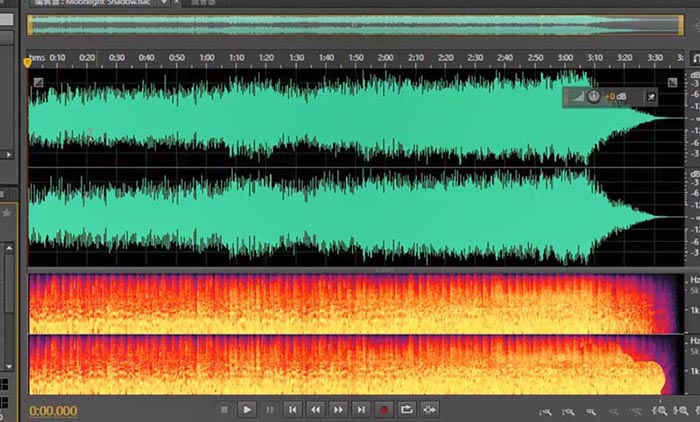Screen dimensions: 700x422
Task: Click the Rewind transport button
Action: click(x=315, y=409)
